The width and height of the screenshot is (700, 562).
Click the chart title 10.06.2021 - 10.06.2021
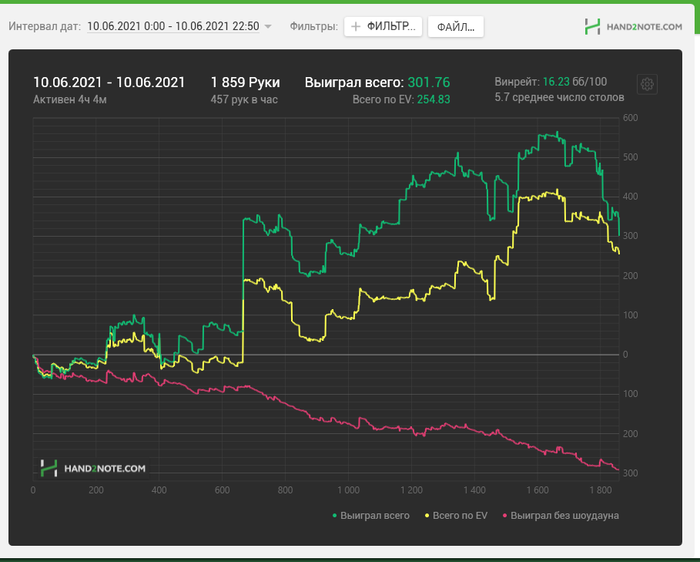pos(109,83)
